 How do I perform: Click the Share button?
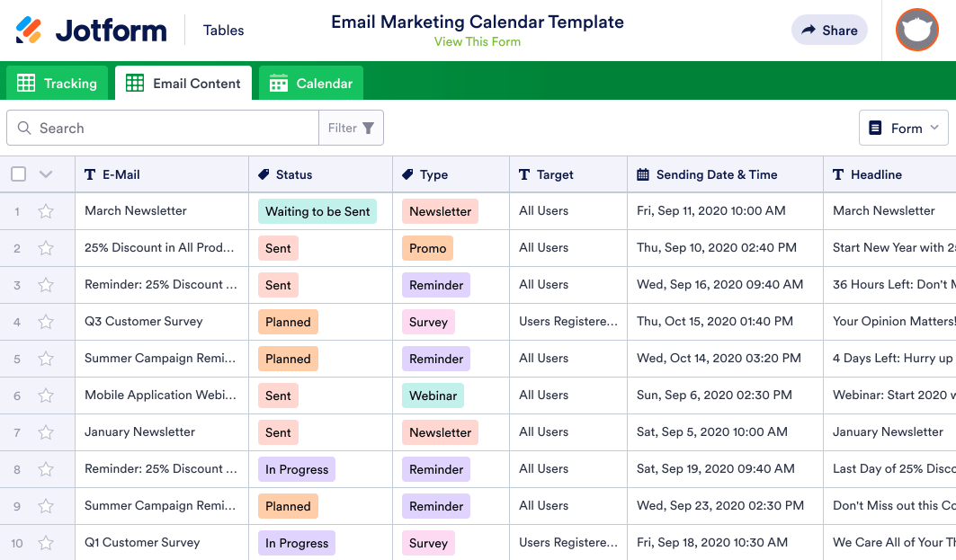click(x=828, y=30)
